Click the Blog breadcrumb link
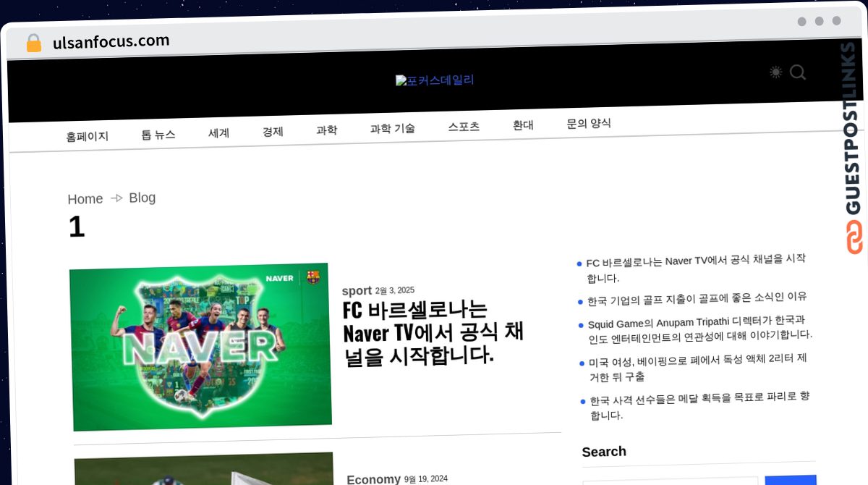This screenshot has height=485, width=868. point(142,198)
